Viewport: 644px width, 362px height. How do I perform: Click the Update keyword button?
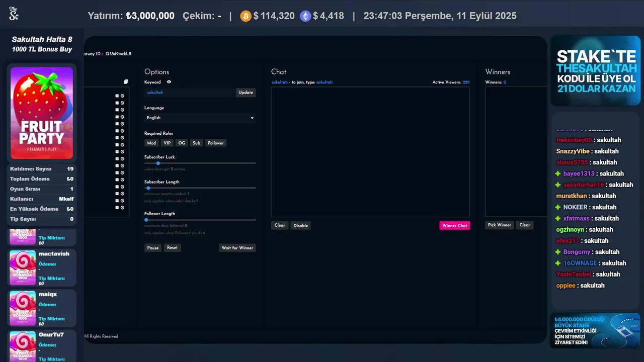[x=246, y=93]
